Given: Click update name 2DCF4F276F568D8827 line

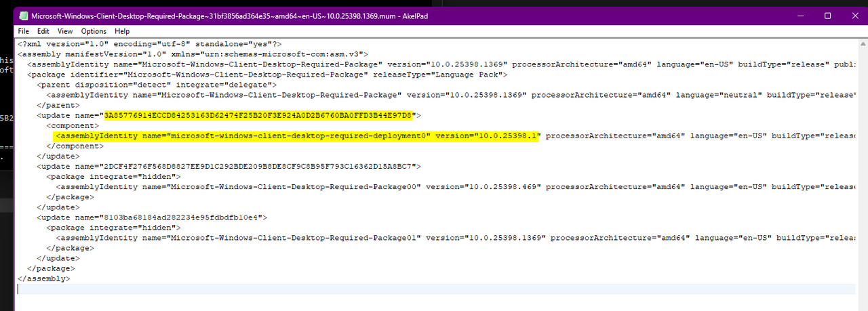Looking at the screenshot, I should click(x=229, y=165).
